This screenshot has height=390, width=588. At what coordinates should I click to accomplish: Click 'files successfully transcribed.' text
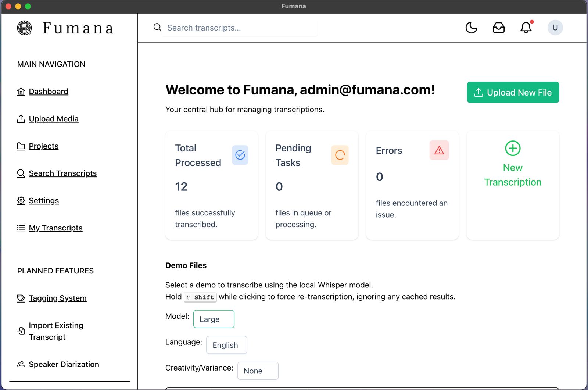[205, 219]
